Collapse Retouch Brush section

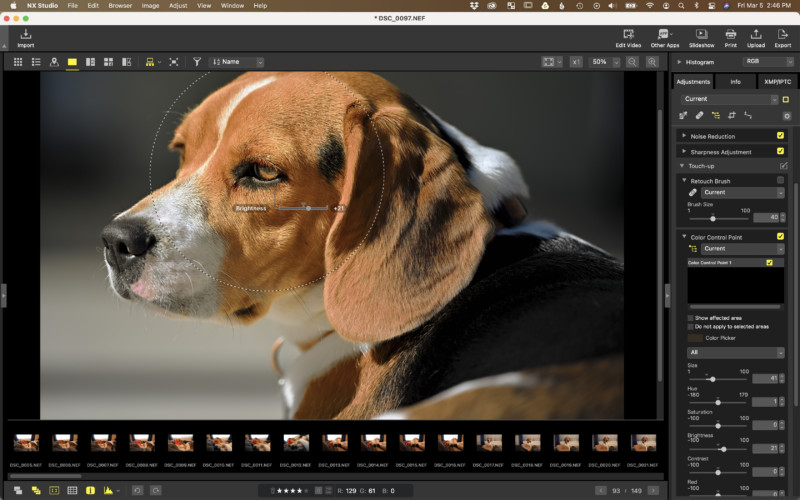click(684, 181)
